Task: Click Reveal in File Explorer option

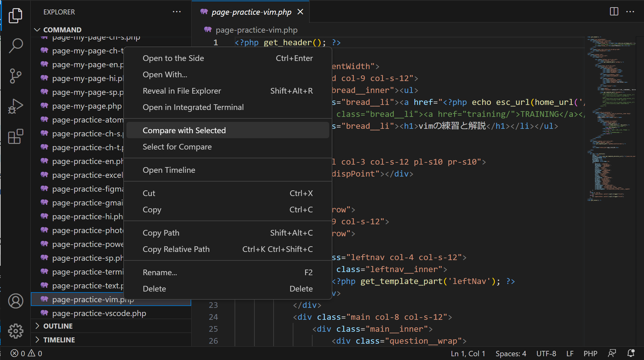Action: point(181,91)
